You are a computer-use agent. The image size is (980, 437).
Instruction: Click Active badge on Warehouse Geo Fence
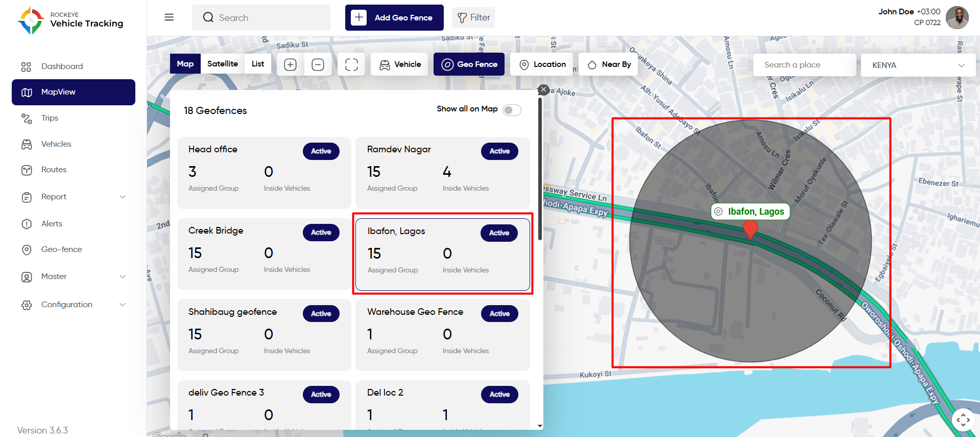click(499, 314)
